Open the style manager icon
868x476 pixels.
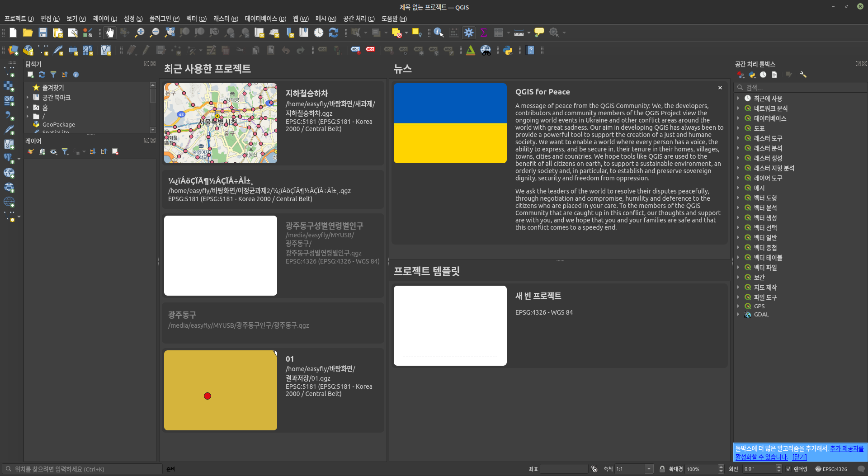[88, 33]
